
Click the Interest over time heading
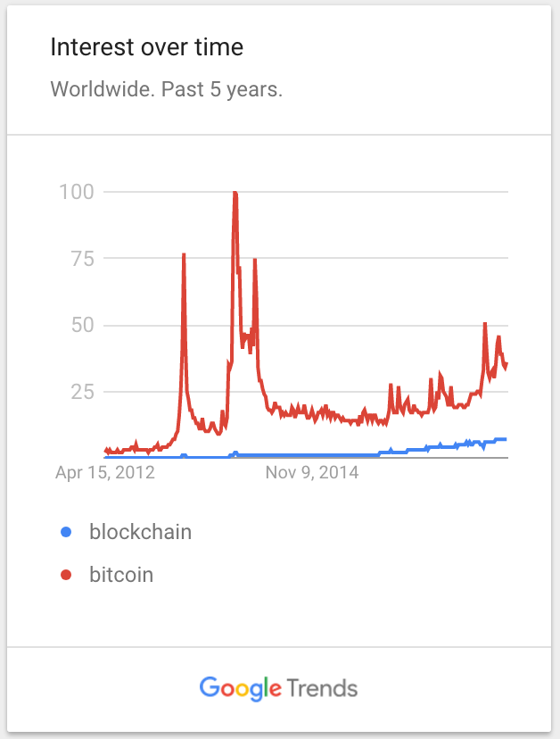point(147,47)
